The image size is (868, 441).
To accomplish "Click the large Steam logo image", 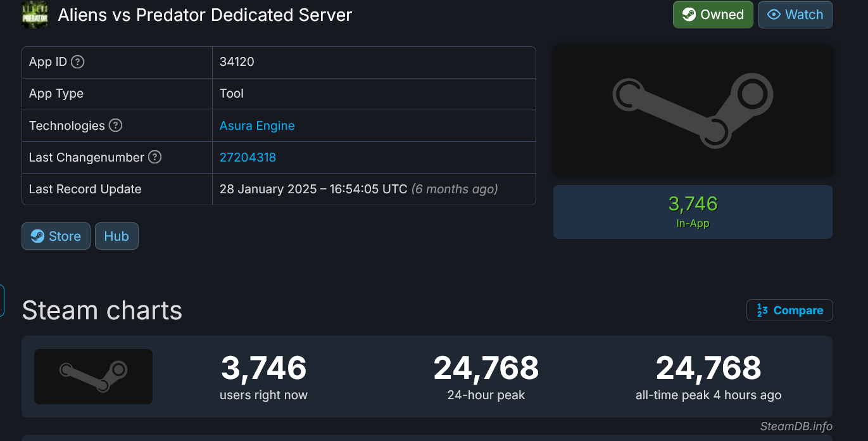I will pos(693,112).
